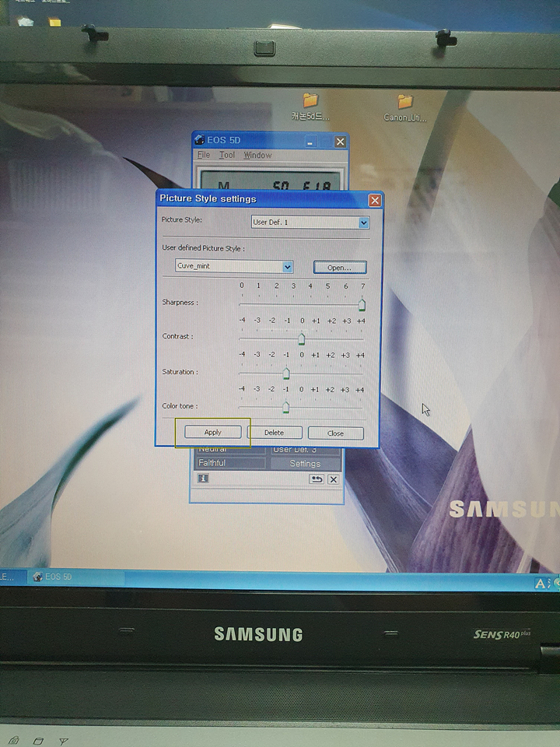Click the info icon at the bottom of the EOS 5D window
This screenshot has height=747, width=560.
[x=203, y=479]
